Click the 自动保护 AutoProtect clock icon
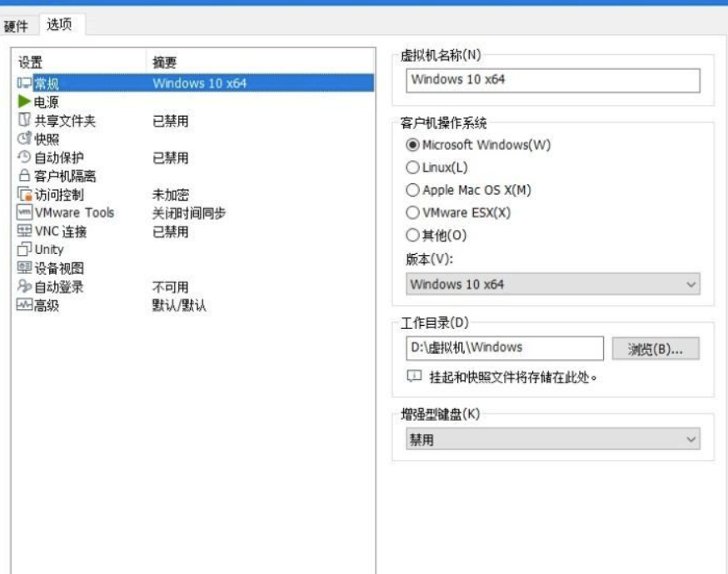 24,157
